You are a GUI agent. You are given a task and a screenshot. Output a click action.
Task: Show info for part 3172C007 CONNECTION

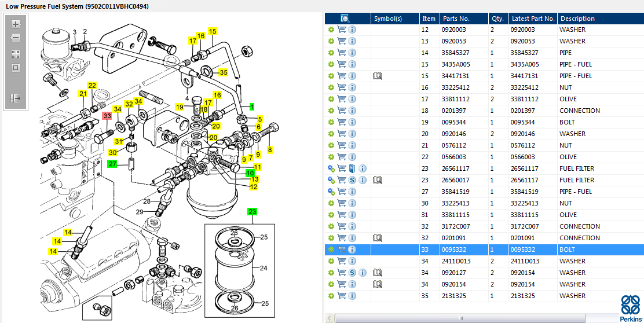tap(352, 226)
